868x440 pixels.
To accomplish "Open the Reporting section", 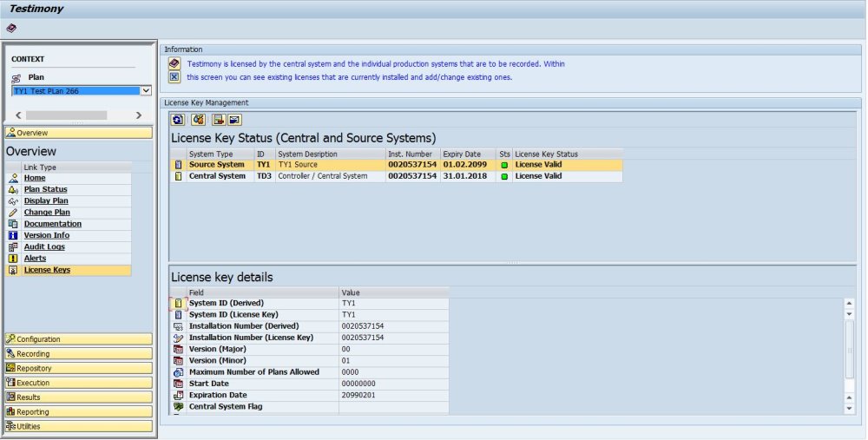I will (79, 411).
